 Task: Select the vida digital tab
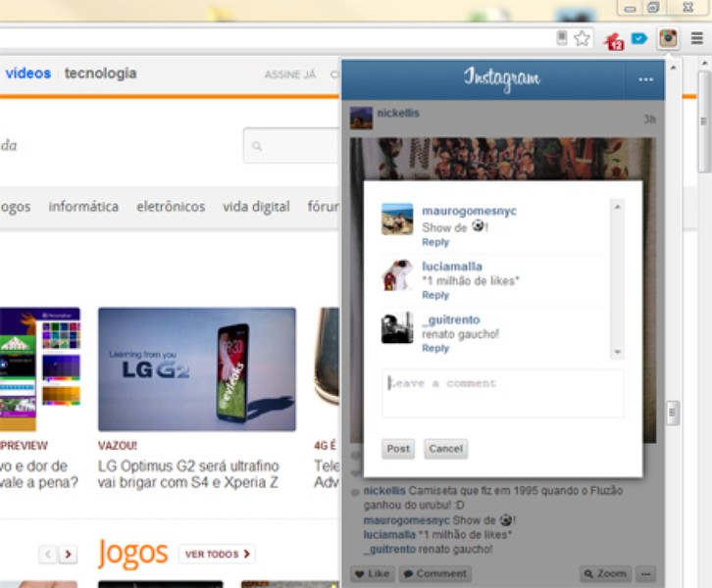tap(256, 207)
